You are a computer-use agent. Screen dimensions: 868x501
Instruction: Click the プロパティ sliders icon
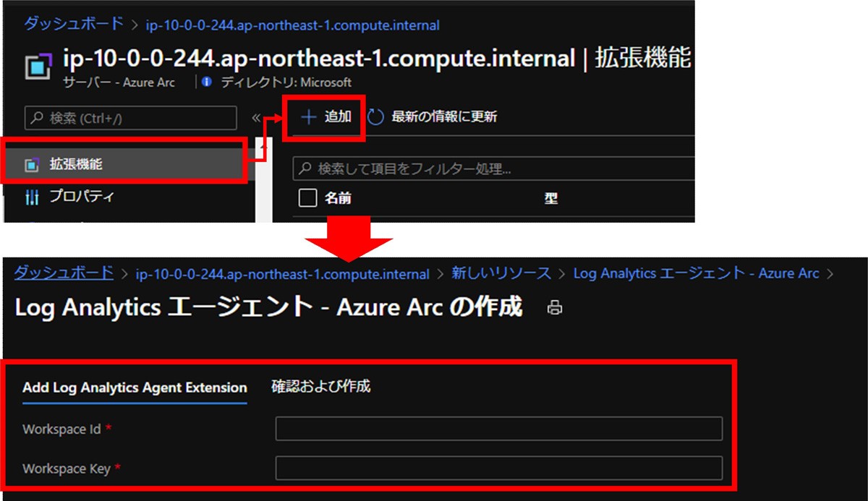32,197
